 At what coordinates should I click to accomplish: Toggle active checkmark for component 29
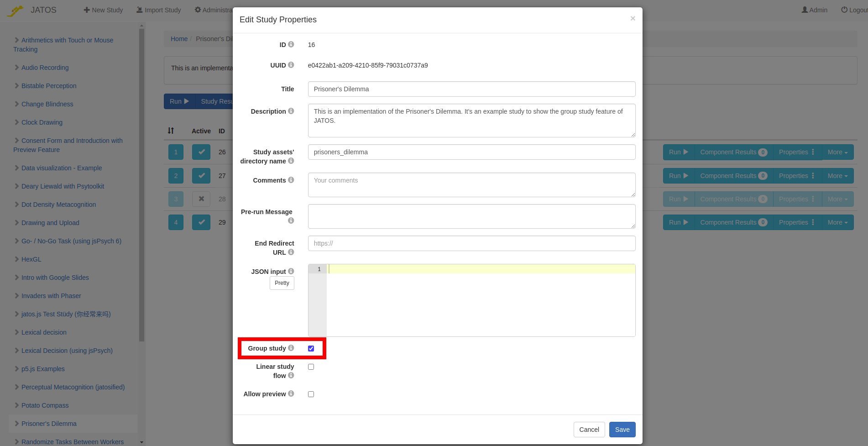click(201, 222)
